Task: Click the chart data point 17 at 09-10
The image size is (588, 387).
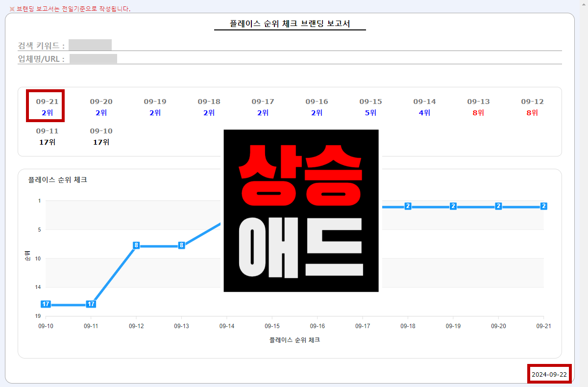Action: point(46,304)
